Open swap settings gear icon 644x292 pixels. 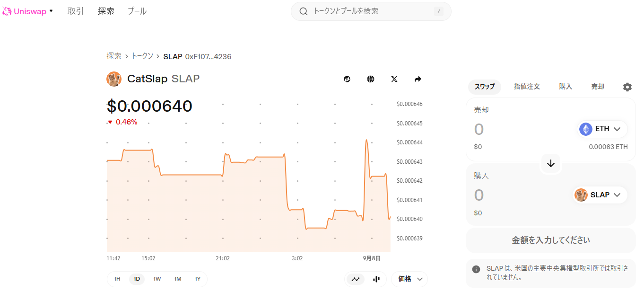(627, 87)
